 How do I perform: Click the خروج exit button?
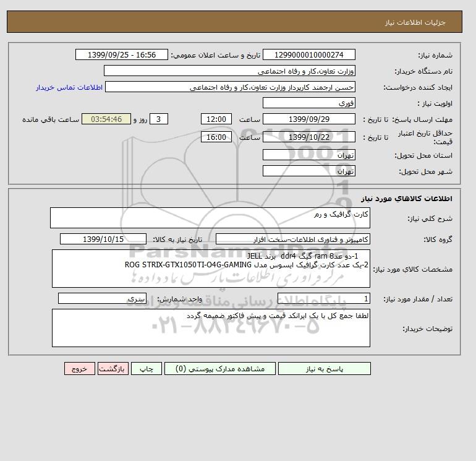pyautogui.click(x=80, y=369)
